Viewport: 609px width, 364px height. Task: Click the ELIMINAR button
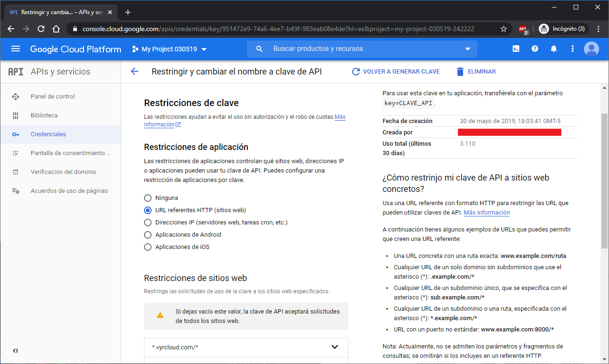(x=476, y=72)
